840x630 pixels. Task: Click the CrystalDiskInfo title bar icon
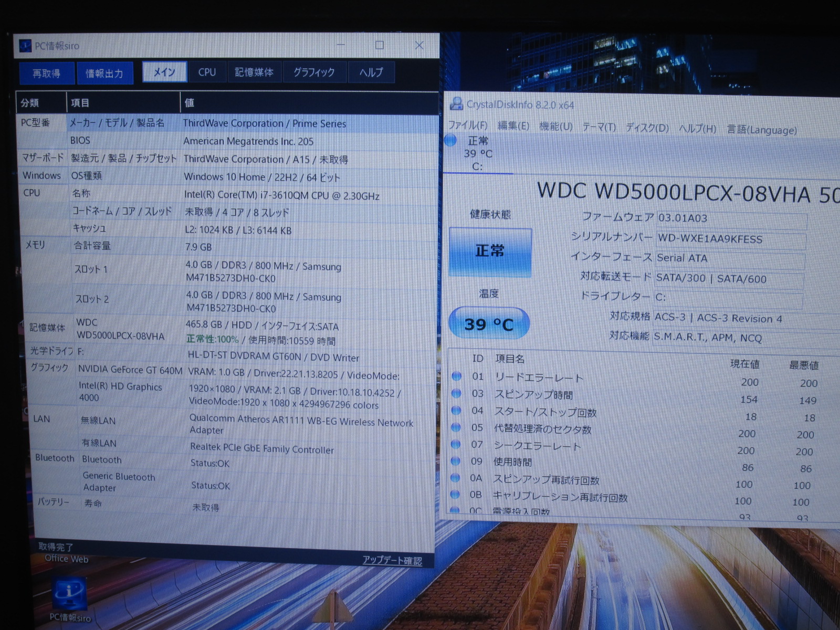[x=456, y=103]
